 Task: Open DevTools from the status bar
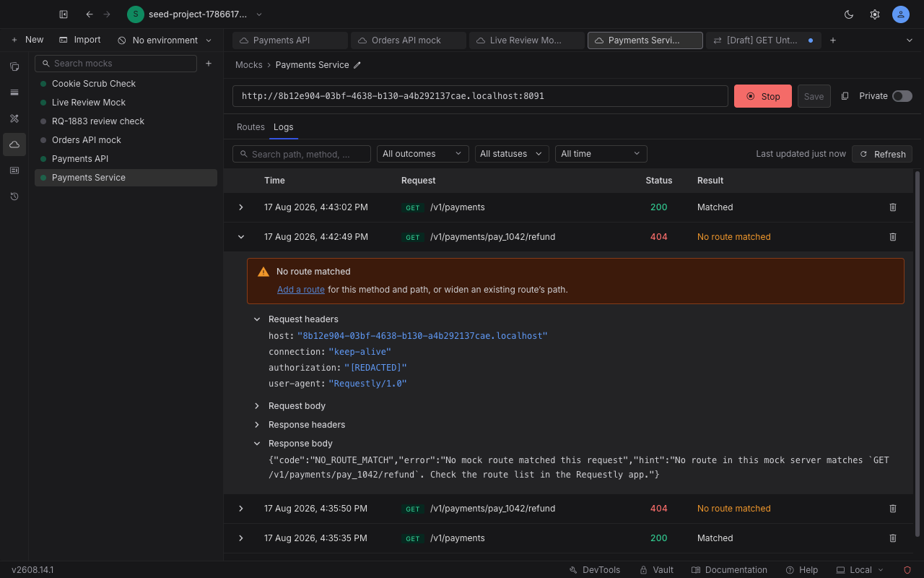pos(594,570)
